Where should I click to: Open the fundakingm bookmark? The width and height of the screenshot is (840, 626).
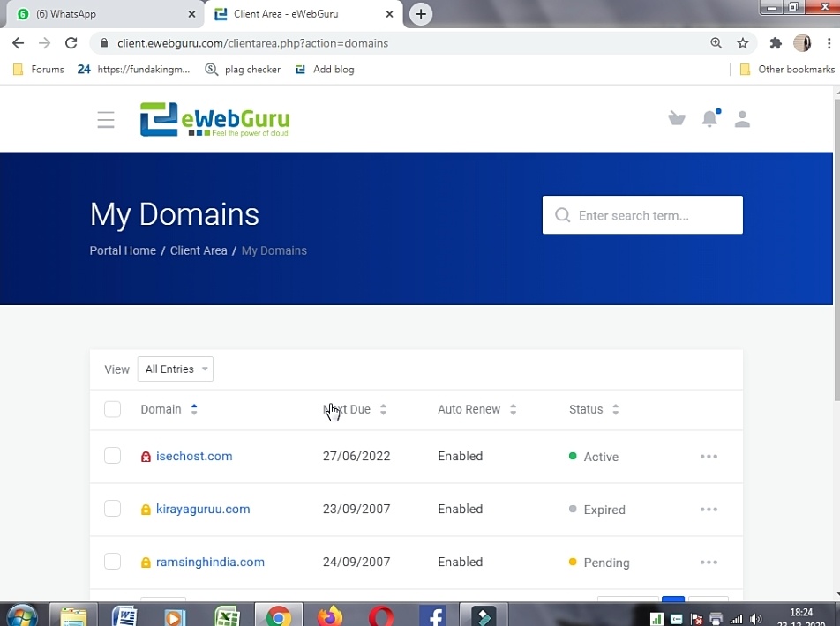click(x=134, y=69)
